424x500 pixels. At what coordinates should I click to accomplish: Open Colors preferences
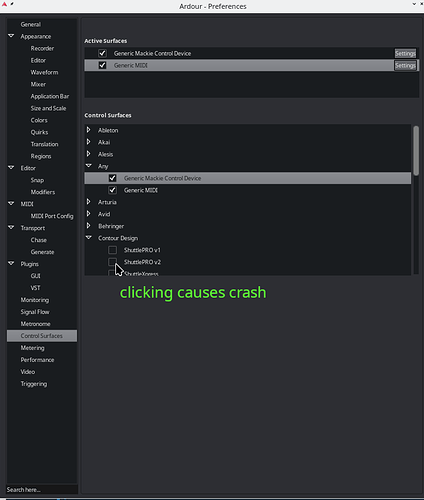[x=39, y=120]
